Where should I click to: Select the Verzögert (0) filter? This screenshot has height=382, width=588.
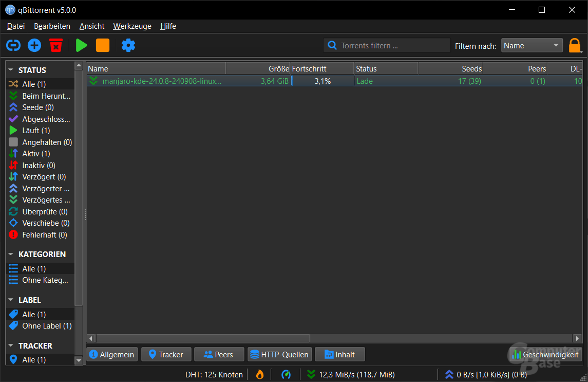pos(41,176)
